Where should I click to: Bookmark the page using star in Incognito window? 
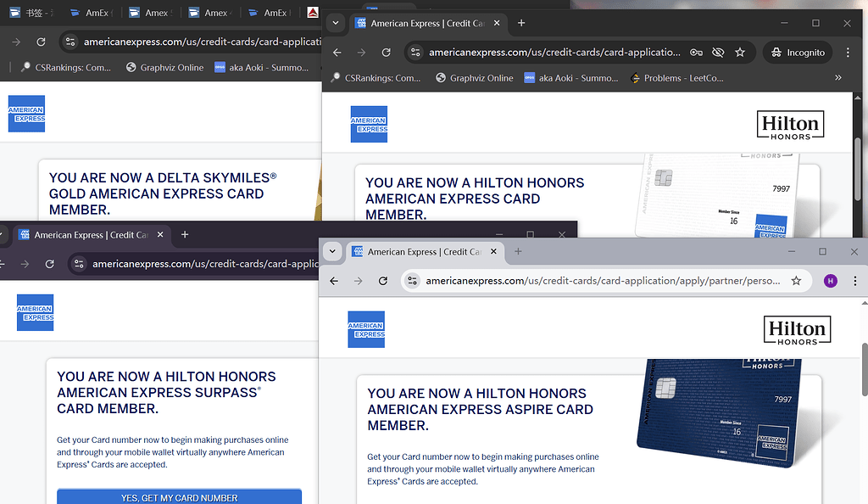pos(740,53)
